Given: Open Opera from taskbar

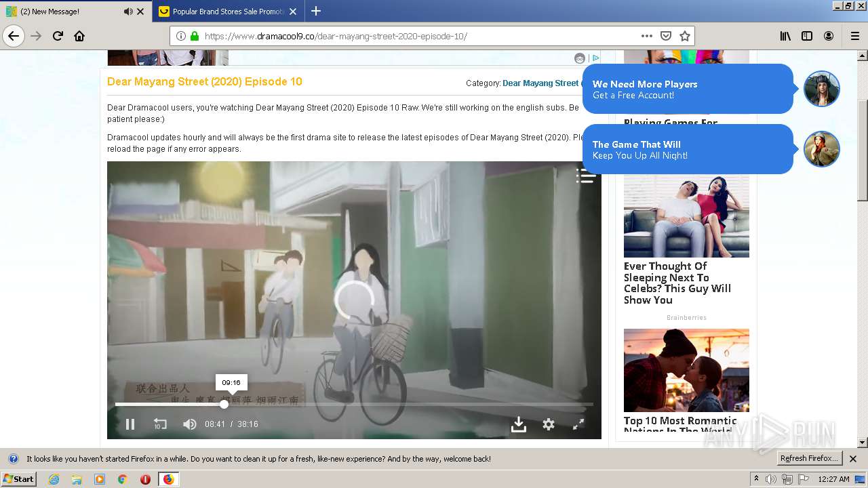Looking at the screenshot, I should point(145,479).
